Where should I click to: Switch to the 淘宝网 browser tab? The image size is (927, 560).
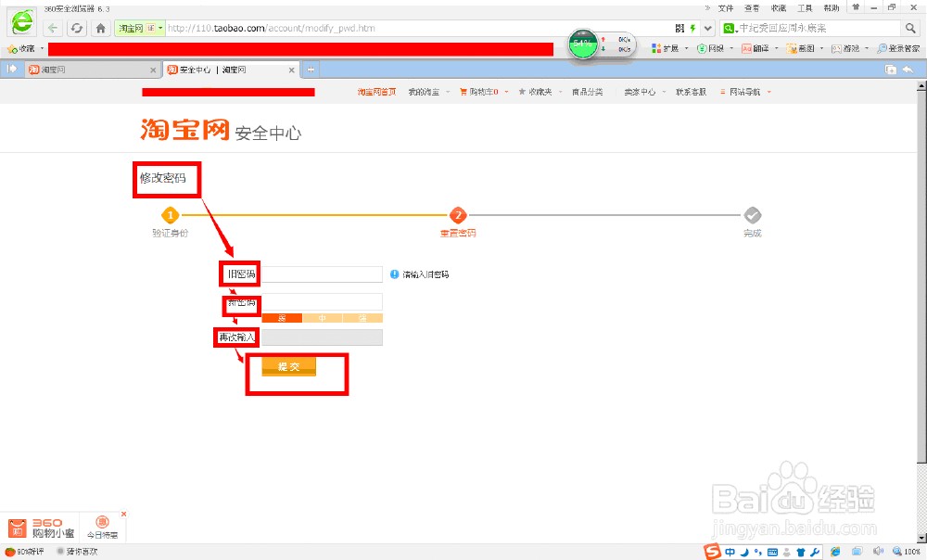coord(92,70)
